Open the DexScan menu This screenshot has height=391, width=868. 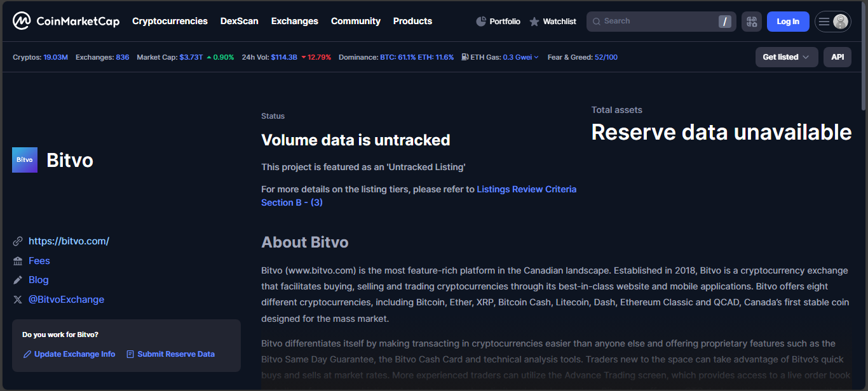240,21
